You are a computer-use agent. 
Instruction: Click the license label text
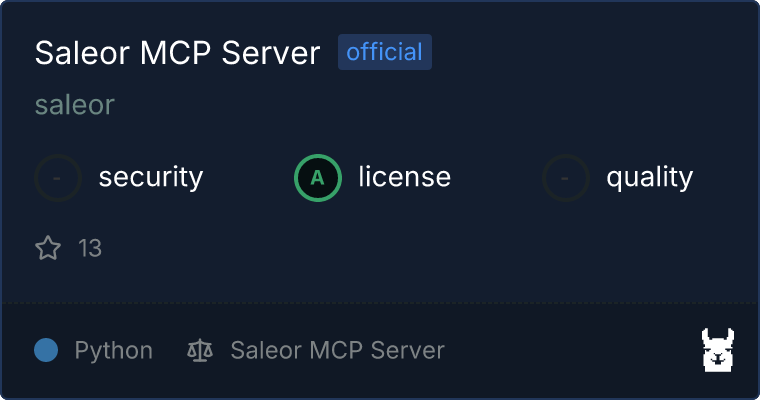point(405,176)
